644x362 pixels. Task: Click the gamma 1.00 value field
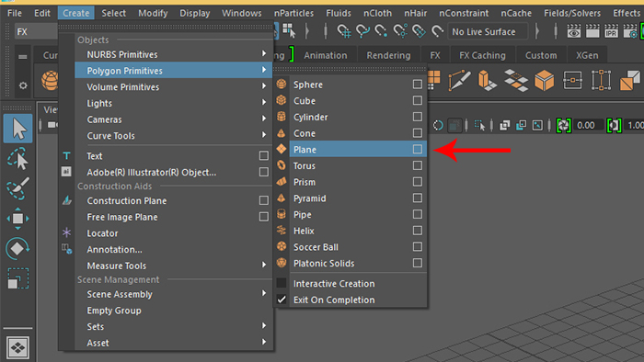635,125
